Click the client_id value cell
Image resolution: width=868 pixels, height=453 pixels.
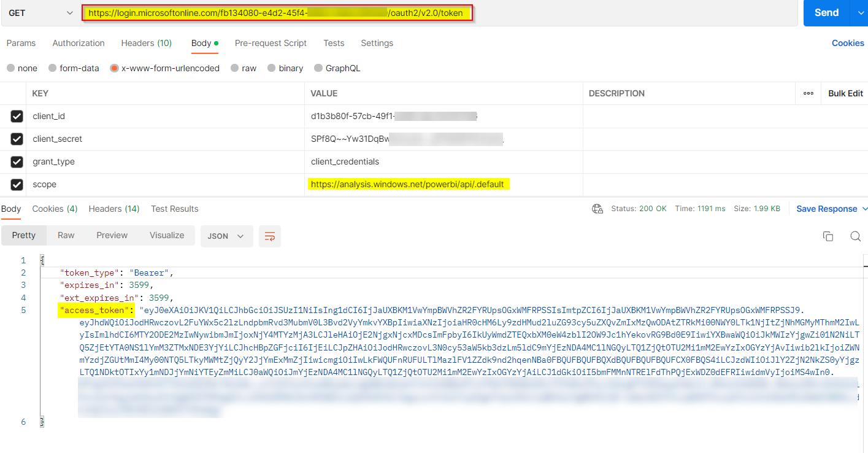point(444,116)
